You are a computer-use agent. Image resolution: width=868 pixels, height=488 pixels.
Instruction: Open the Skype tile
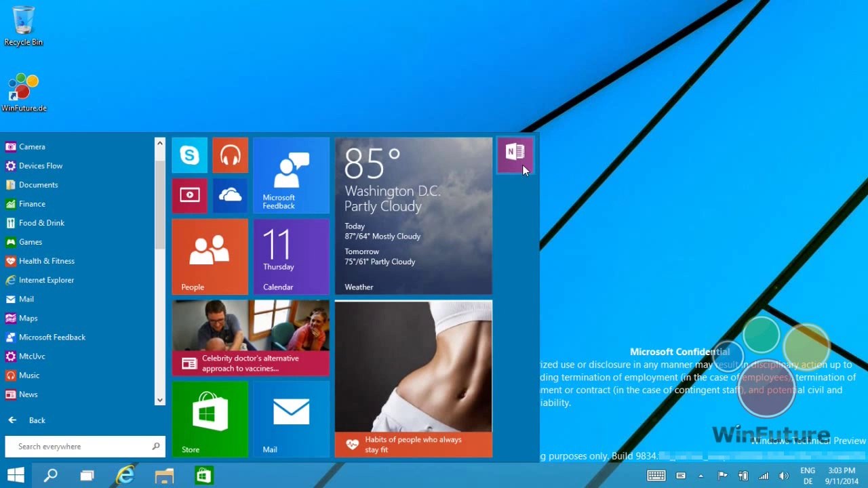pos(189,155)
